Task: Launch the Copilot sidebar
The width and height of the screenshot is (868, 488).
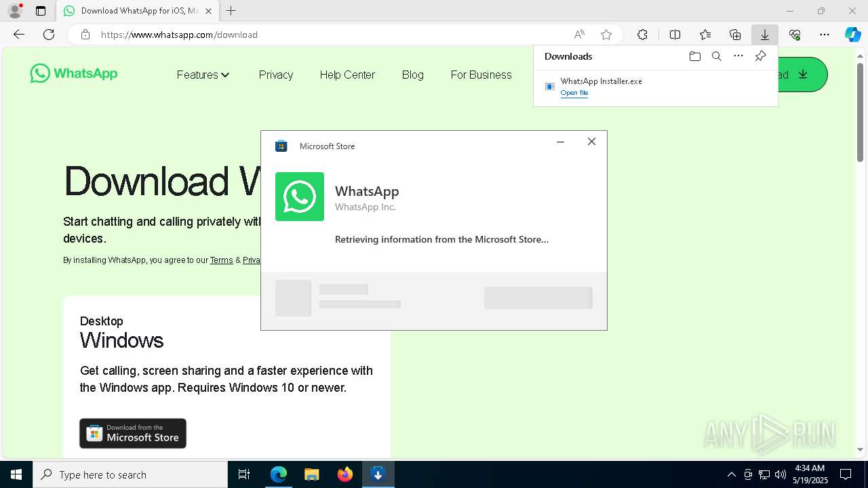Action: 852,35
